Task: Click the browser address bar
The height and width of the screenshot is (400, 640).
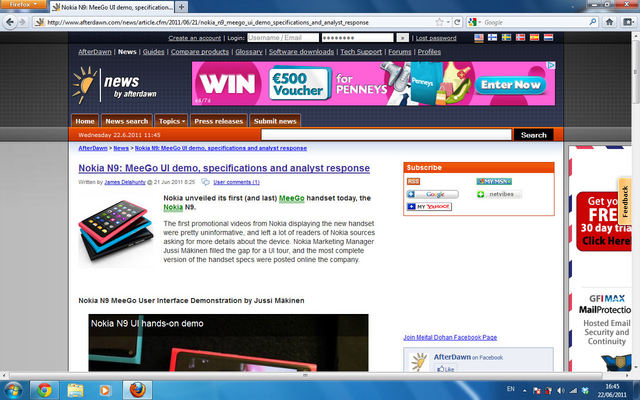Action: 239,22
